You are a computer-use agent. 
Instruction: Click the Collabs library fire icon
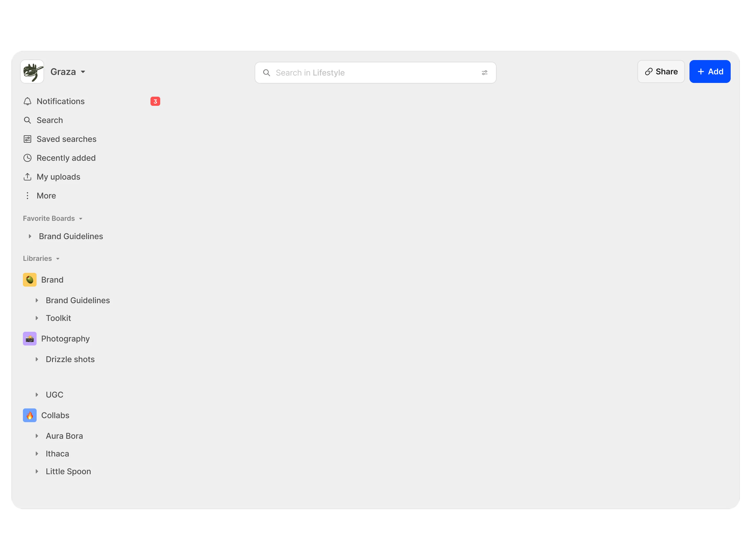[x=30, y=415]
